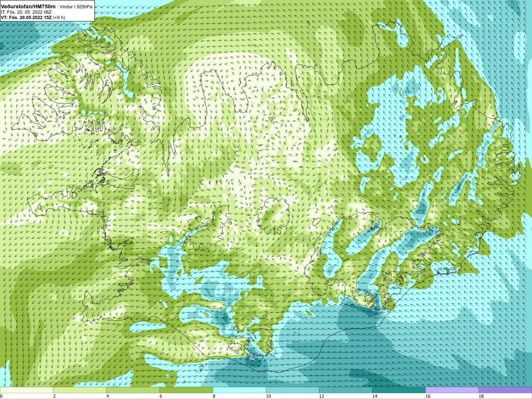Click the legend label '0'
The image size is (532, 399).
[x=1, y=397]
